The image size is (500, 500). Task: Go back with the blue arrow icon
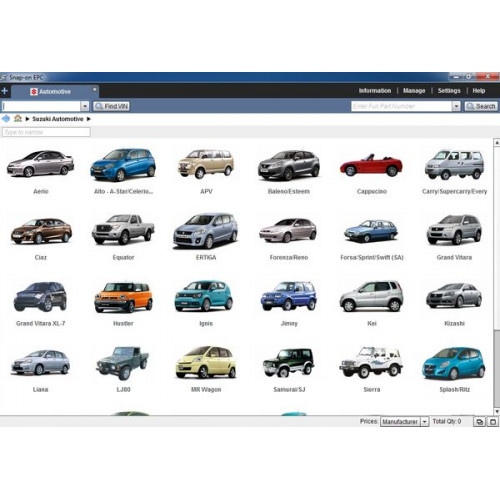click(6, 119)
